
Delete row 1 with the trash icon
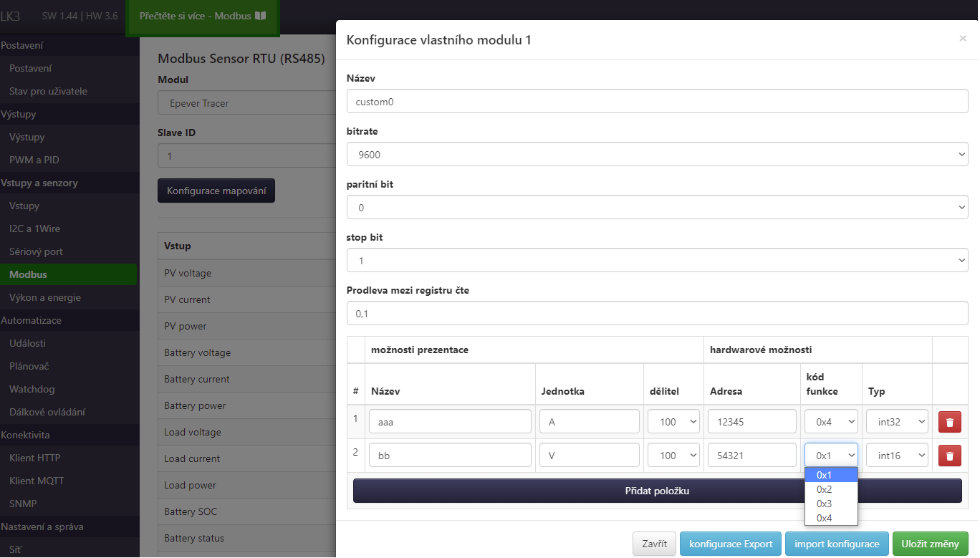point(949,422)
